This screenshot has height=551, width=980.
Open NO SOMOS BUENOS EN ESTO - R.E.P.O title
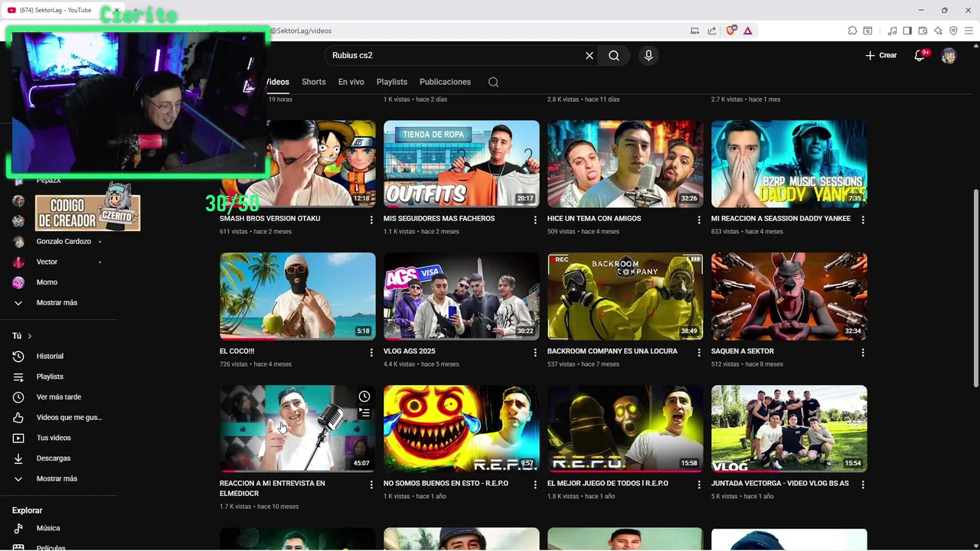(x=446, y=484)
